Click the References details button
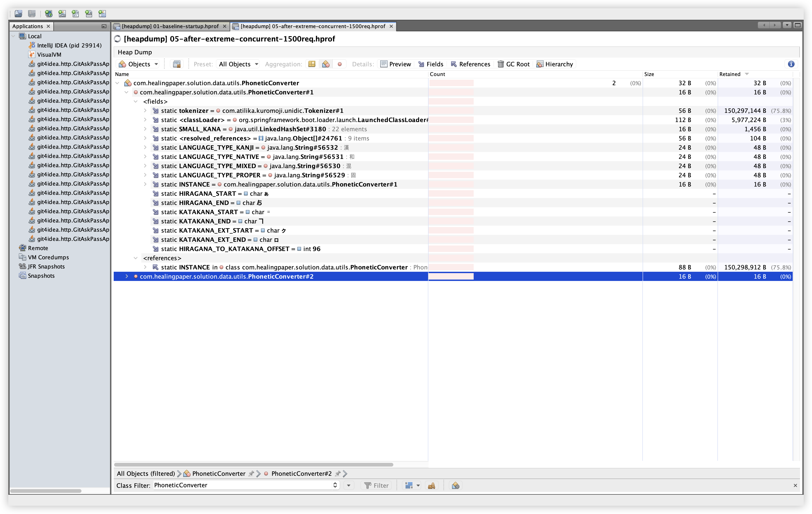This screenshot has width=812, height=514. (470, 64)
